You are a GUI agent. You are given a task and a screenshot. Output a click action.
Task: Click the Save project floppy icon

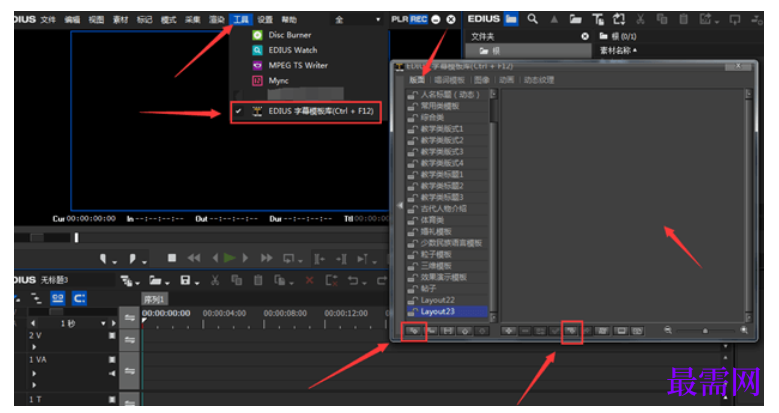(x=185, y=280)
